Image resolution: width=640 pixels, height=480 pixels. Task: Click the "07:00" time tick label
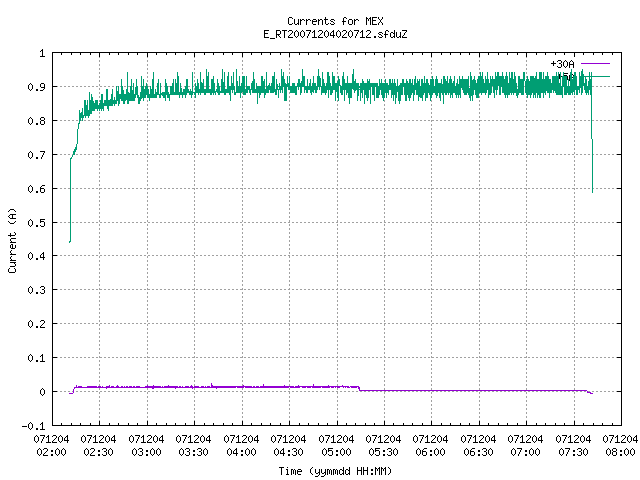[x=525, y=452]
